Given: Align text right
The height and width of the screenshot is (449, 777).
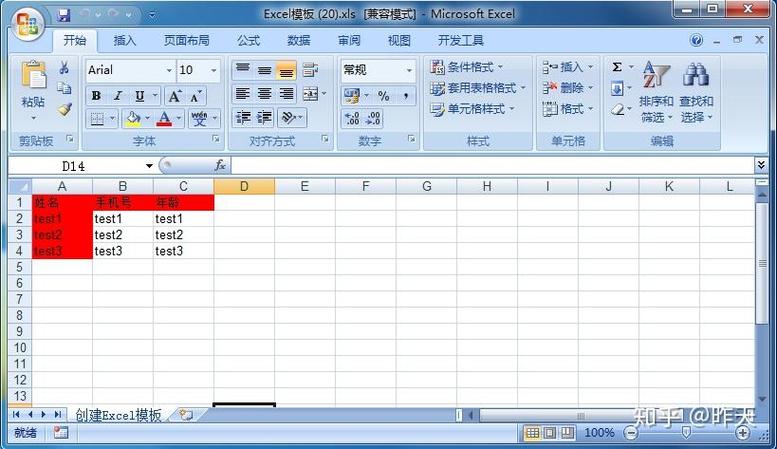Looking at the screenshot, I should coord(286,94).
